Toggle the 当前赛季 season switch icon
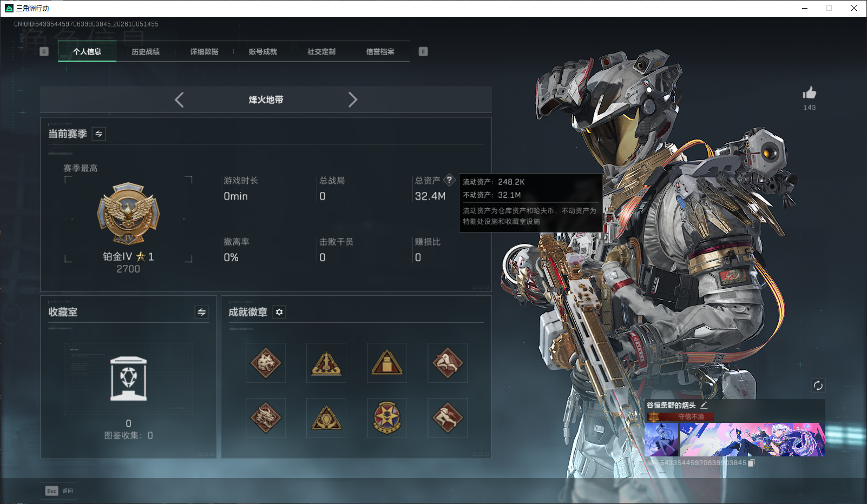The image size is (867, 504). pyautogui.click(x=99, y=134)
